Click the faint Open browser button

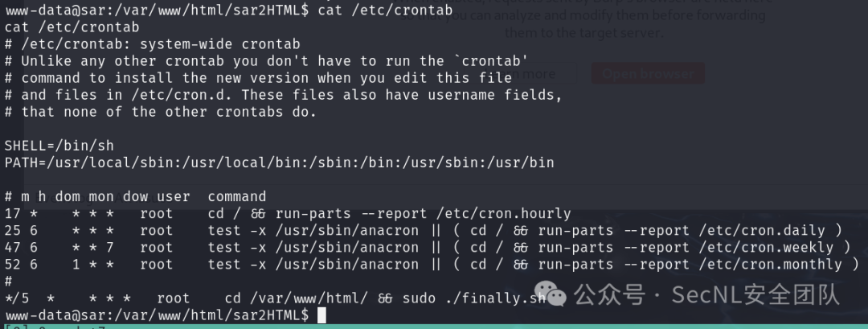(x=648, y=74)
